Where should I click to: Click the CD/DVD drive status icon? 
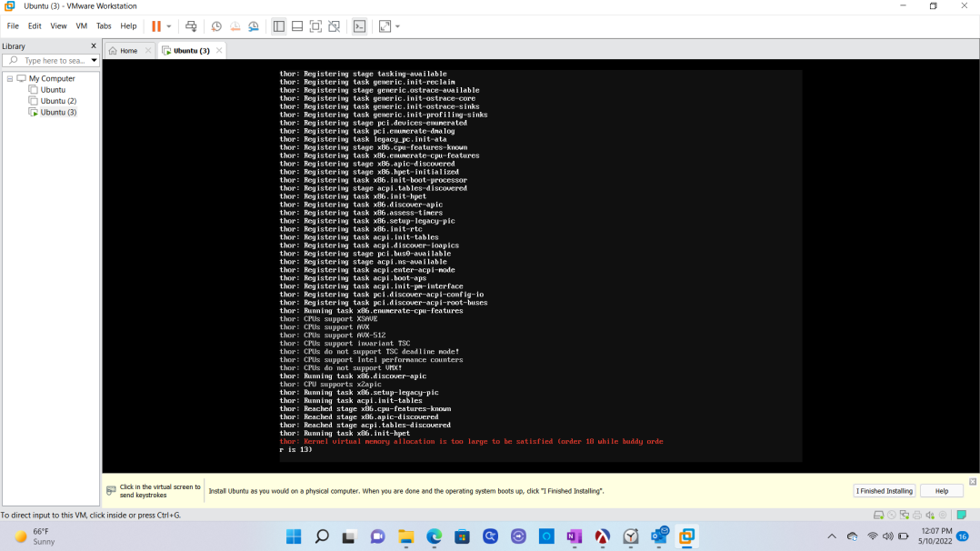(x=891, y=516)
